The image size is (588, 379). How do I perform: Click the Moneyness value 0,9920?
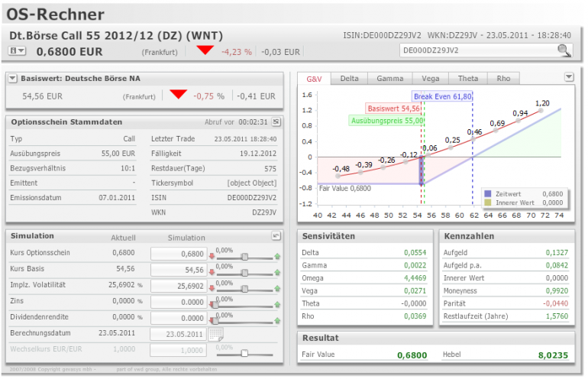tap(557, 291)
